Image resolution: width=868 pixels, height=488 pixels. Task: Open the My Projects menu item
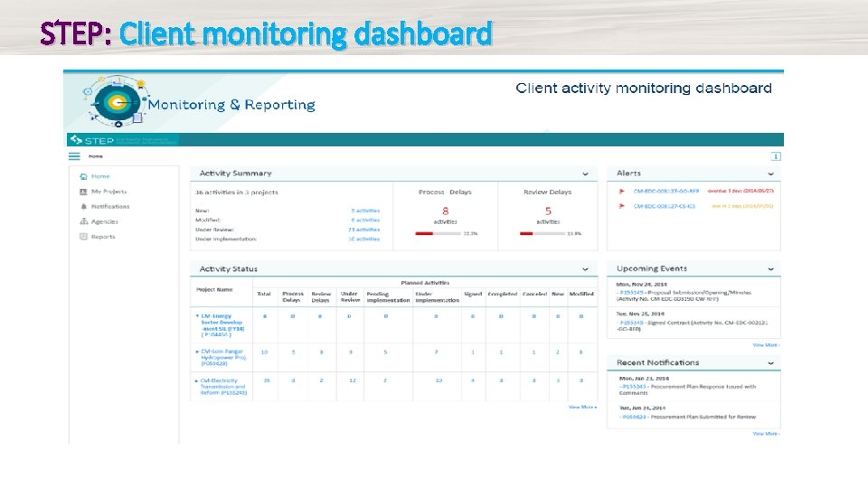tap(109, 192)
